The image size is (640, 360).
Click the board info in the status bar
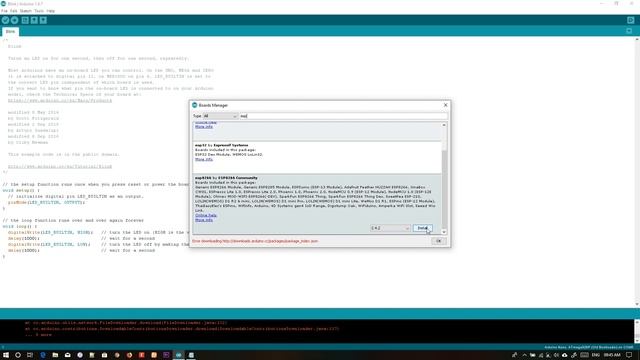click(589, 347)
